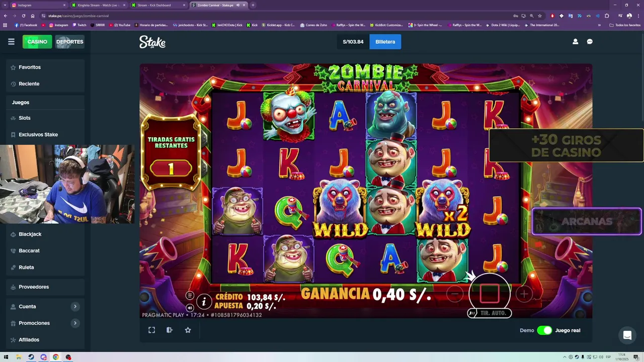Open the Billetera wallet
644x362 pixels.
(385, 42)
